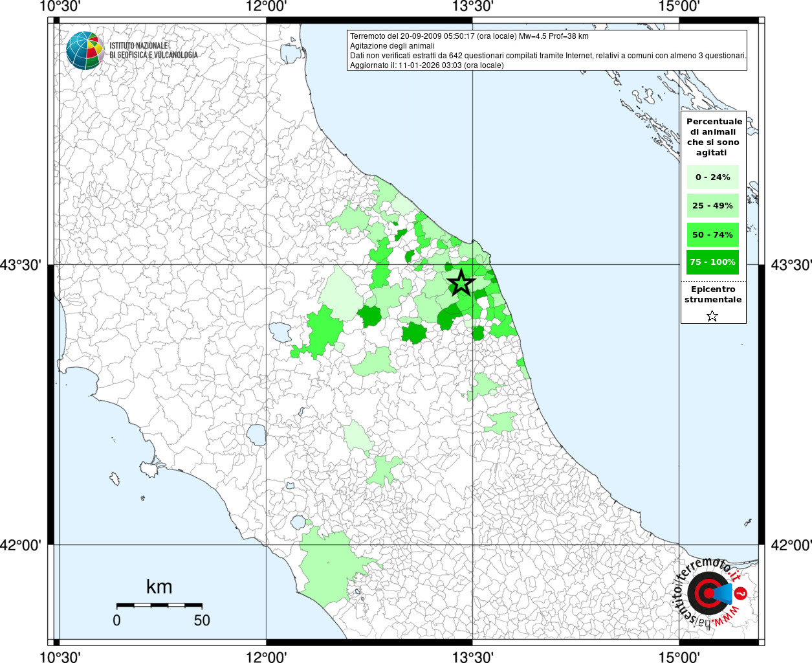Click the small star symbol in the legend
812x663 pixels.
pyautogui.click(x=712, y=316)
